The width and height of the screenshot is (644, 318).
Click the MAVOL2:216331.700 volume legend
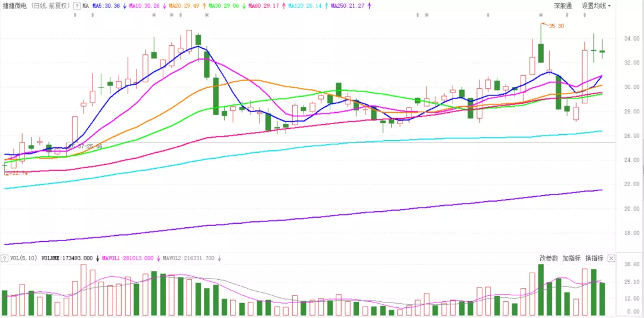coord(189,258)
